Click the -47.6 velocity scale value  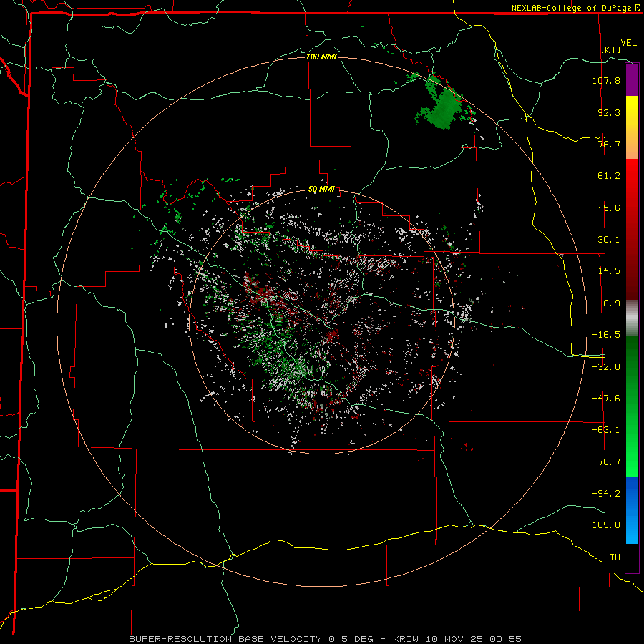(x=606, y=399)
